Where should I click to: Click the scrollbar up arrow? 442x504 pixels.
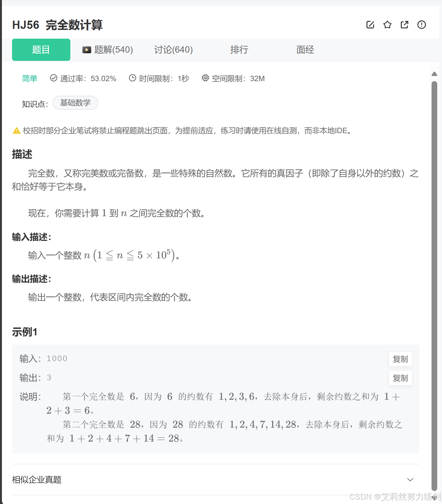pos(434,74)
